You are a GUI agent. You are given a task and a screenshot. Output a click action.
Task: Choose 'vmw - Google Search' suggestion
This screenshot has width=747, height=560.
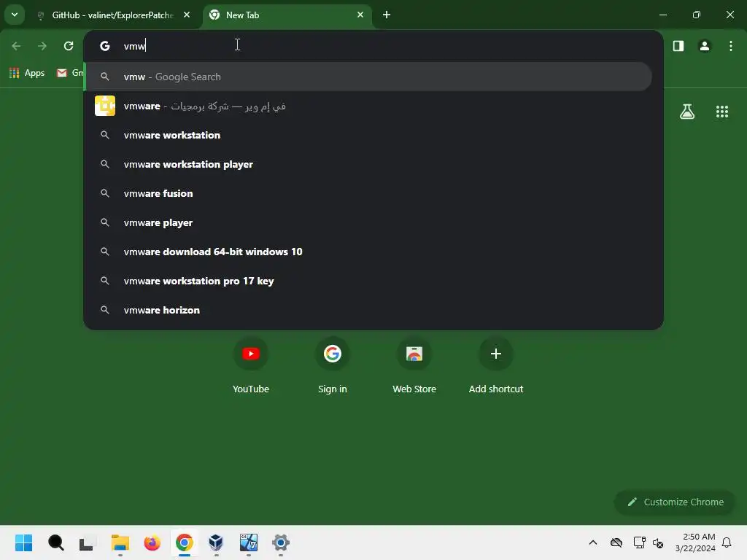tap(369, 77)
